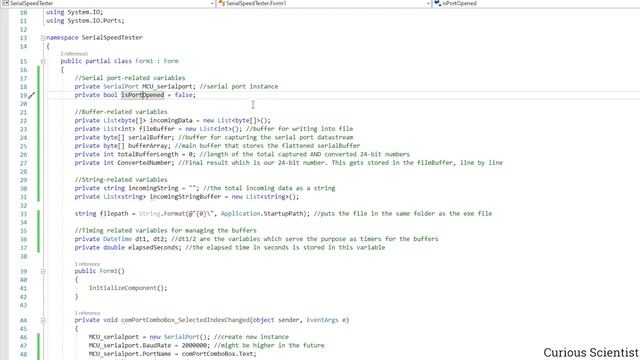Click the BaudRate value 2000000
The image size is (640, 360).
pos(194,346)
